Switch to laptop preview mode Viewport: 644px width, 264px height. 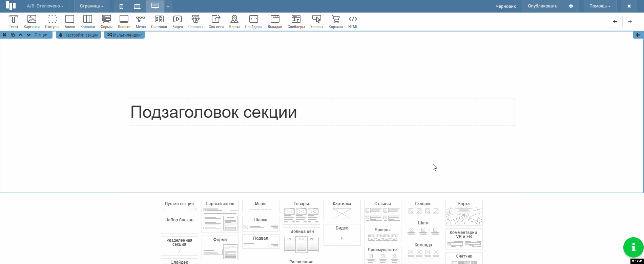[x=137, y=6]
